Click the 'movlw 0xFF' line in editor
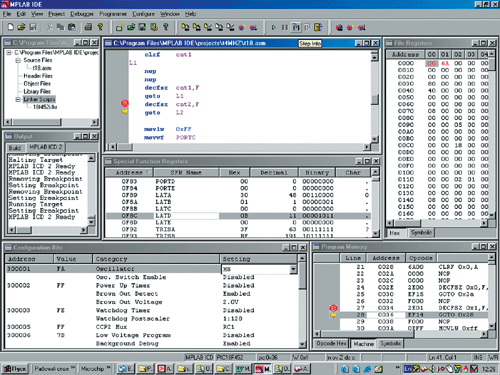This screenshot has width=500, height=375. click(167, 129)
